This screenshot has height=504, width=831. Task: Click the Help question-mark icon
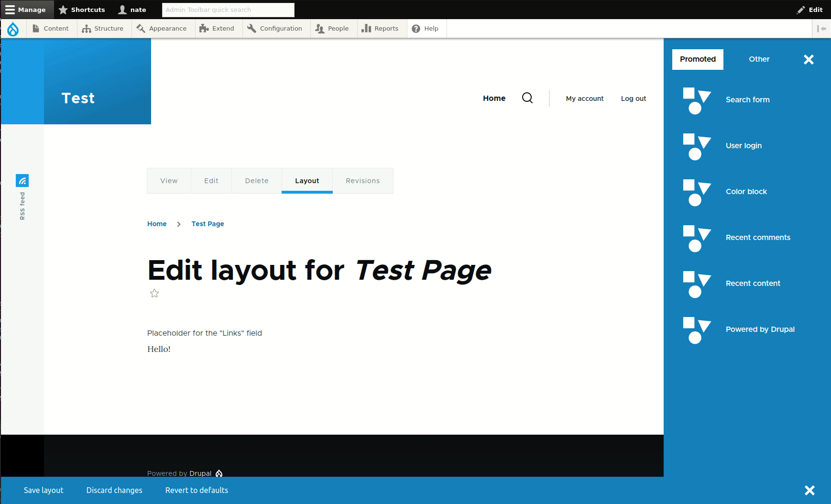pos(416,28)
